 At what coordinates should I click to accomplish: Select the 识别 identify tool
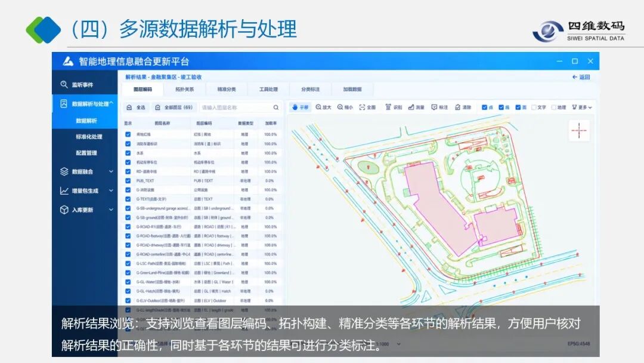394,107
